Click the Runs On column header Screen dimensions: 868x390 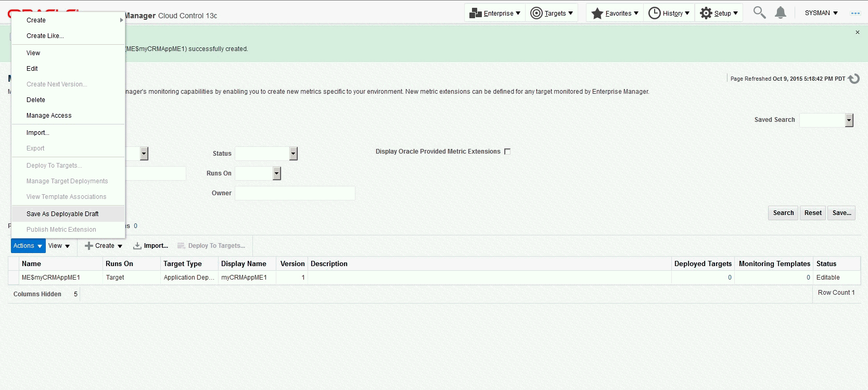(132, 264)
